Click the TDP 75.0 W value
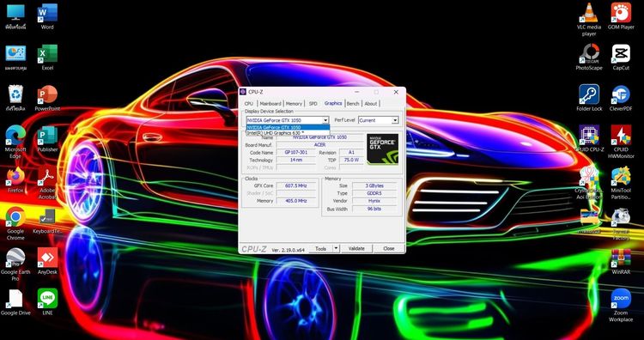644x340 pixels. pyautogui.click(x=351, y=161)
